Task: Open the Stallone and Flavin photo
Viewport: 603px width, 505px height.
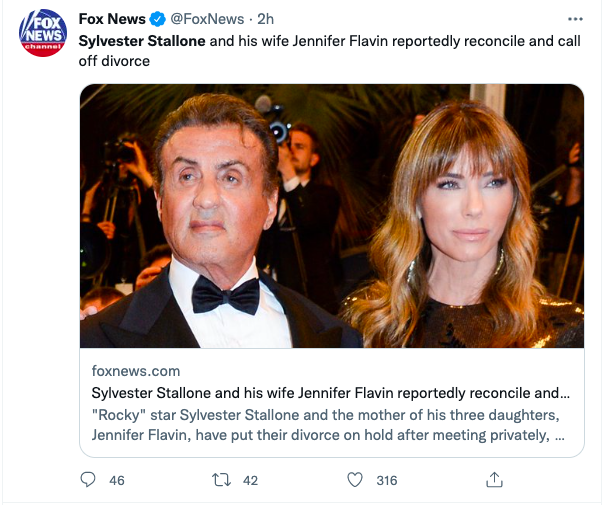Action: [332, 216]
